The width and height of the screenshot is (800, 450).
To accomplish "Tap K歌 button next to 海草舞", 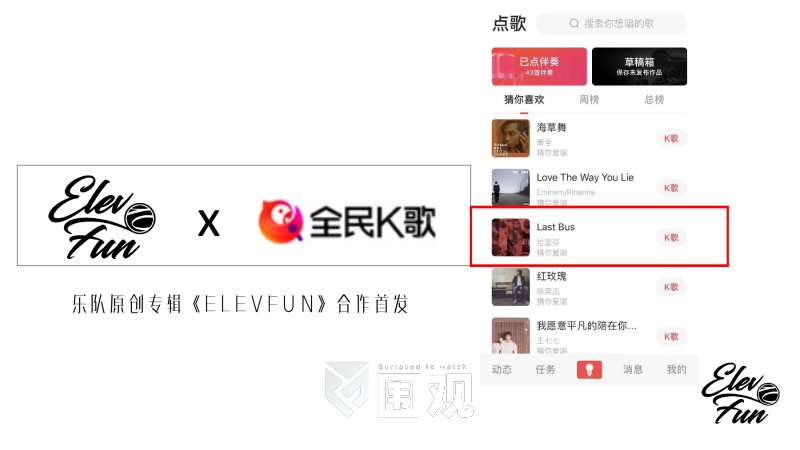I will [671, 138].
